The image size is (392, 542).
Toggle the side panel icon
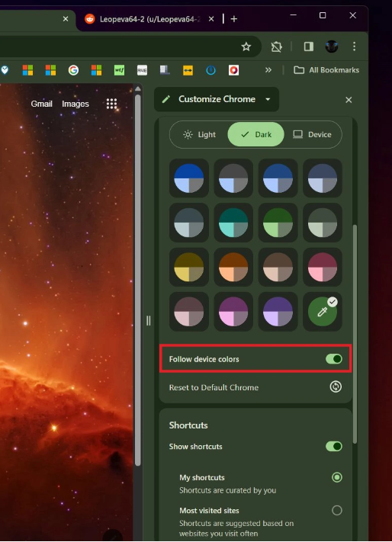(x=308, y=47)
